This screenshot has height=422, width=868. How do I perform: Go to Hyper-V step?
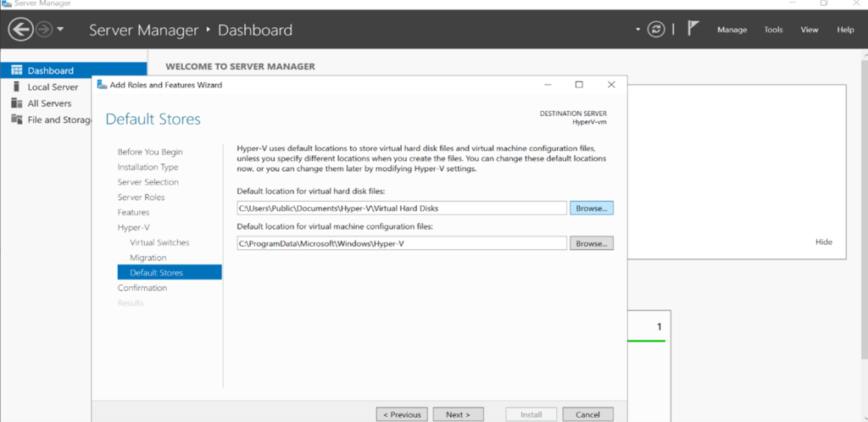point(133,227)
